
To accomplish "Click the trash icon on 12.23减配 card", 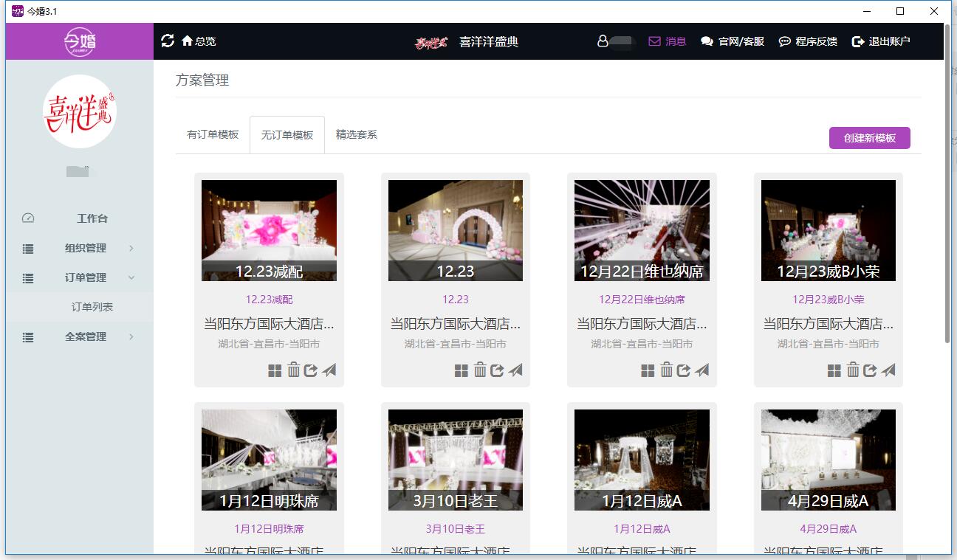I will 293,370.
